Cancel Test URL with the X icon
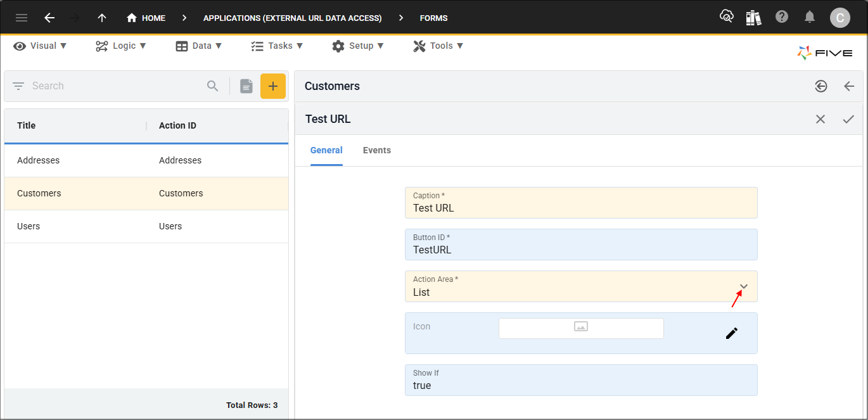Screen dimensions: 868x420 click(x=820, y=119)
